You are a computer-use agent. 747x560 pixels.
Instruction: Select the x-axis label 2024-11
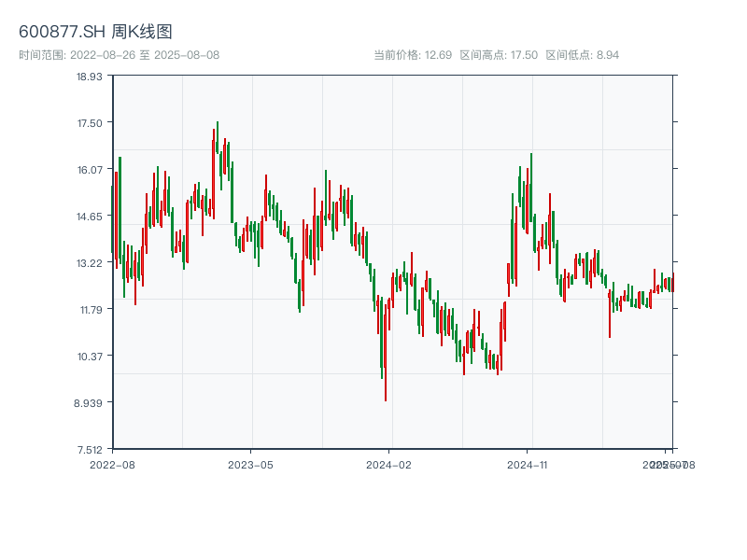528,465
